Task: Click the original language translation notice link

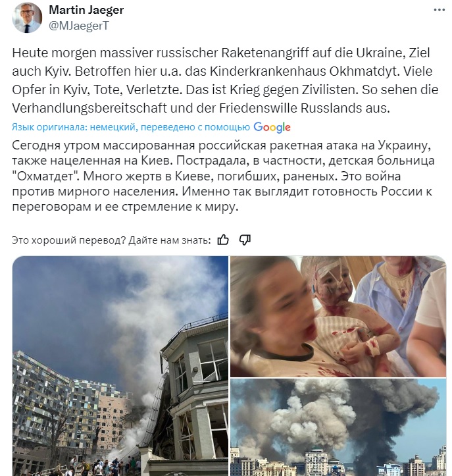Action: coord(131,127)
